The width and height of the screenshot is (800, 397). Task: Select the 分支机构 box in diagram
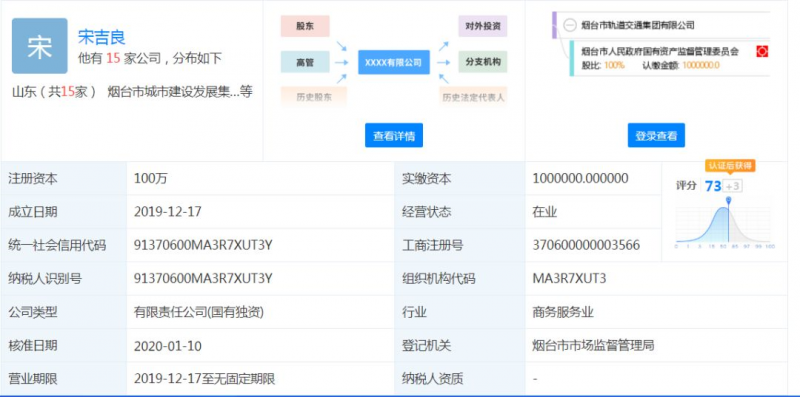click(x=483, y=62)
